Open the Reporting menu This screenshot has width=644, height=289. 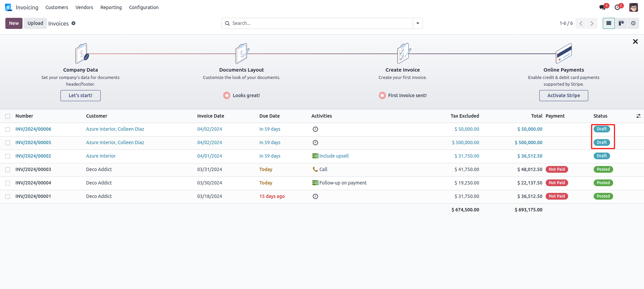(x=111, y=7)
